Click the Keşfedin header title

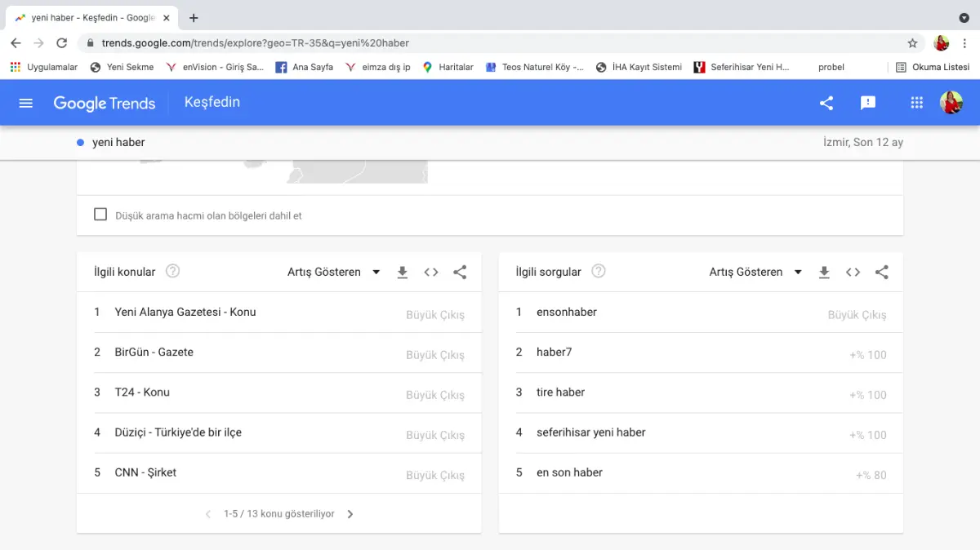pos(212,103)
